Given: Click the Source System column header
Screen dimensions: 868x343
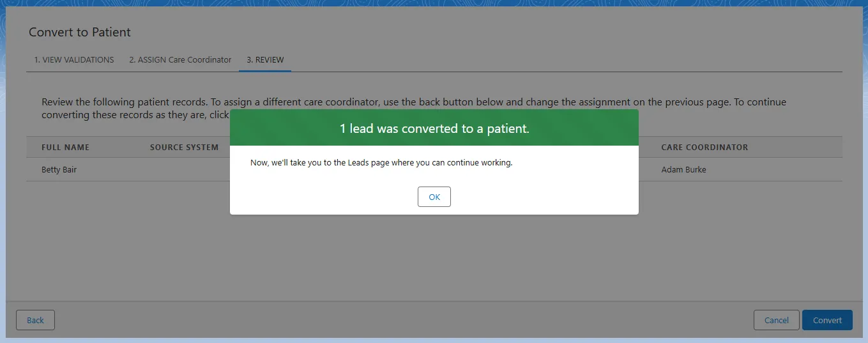Looking at the screenshot, I should click(x=184, y=147).
